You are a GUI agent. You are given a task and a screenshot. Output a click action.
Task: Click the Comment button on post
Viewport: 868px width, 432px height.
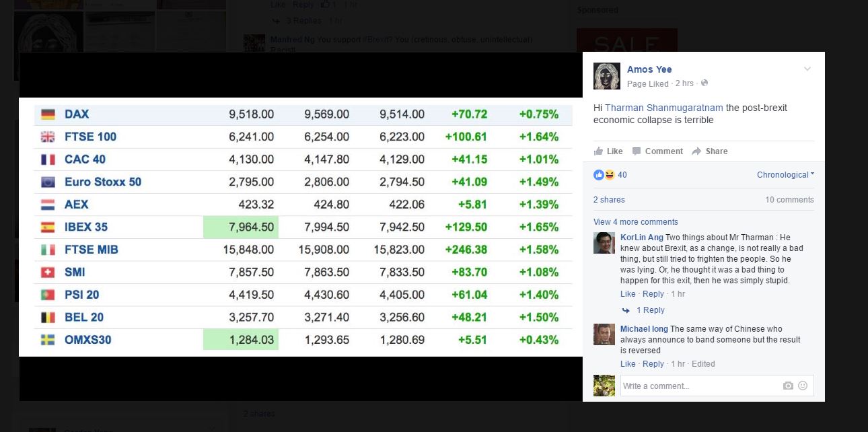657,151
